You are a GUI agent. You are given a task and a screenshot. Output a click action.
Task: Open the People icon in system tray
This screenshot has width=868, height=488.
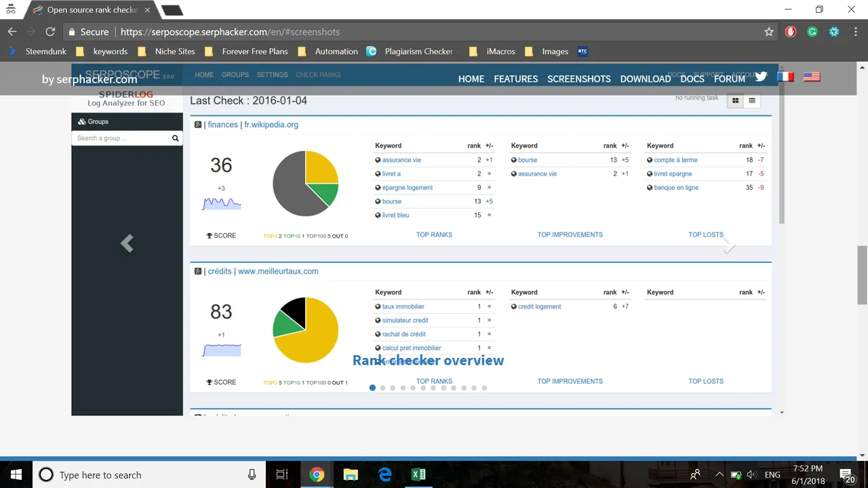[695, 474]
